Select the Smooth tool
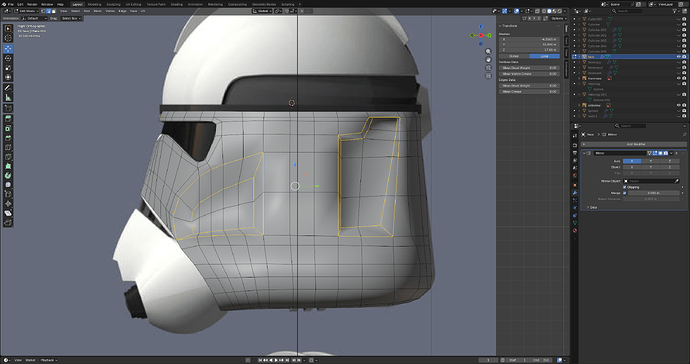 pyautogui.click(x=8, y=184)
